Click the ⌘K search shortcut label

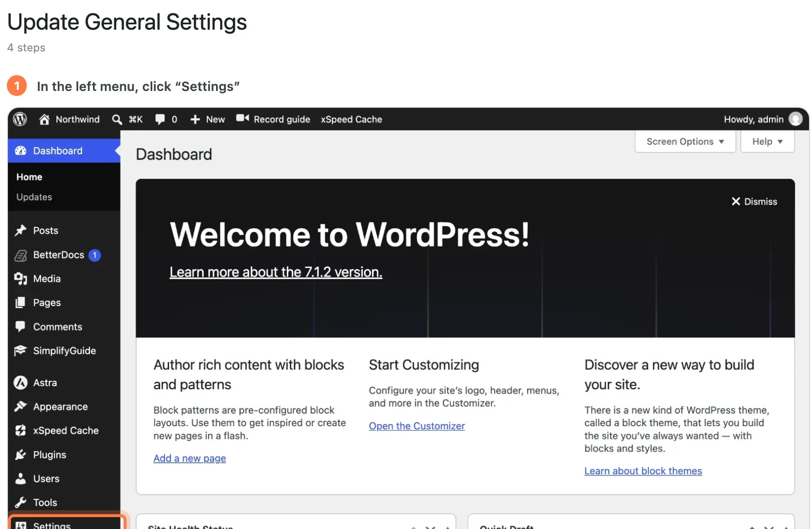pos(135,120)
